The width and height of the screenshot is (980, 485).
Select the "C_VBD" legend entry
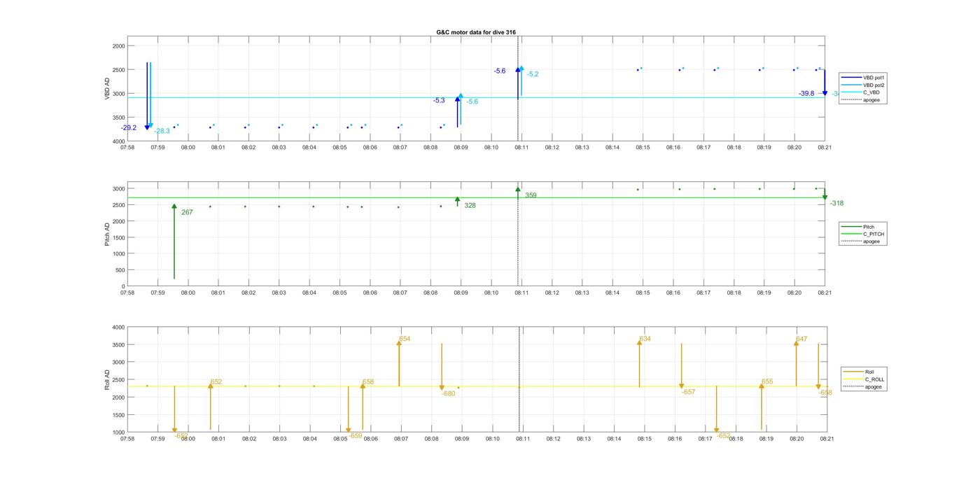[x=861, y=92]
